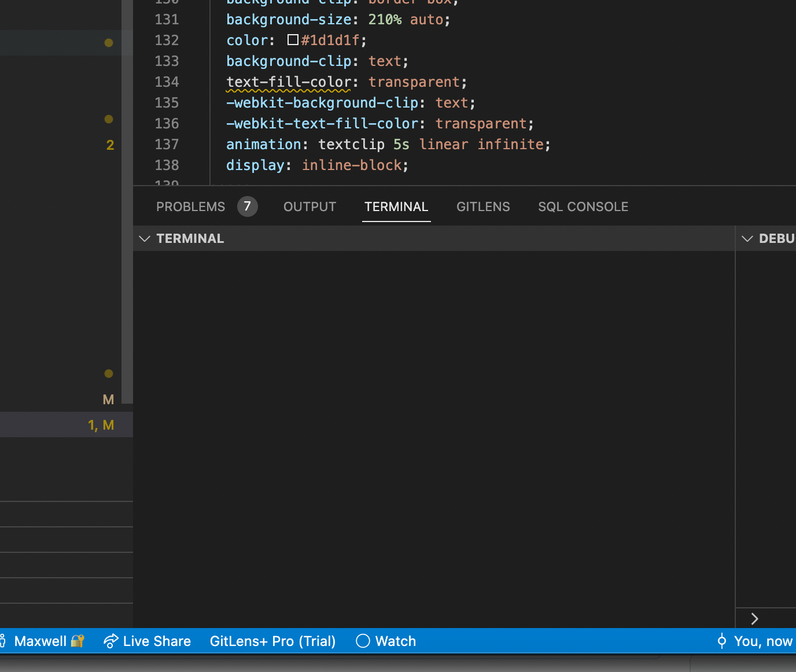Click the TERMINAL section header label

tap(190, 238)
